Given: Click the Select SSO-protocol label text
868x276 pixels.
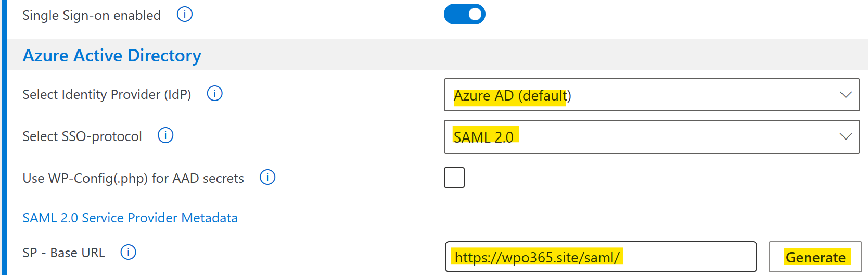Looking at the screenshot, I should pos(82,136).
